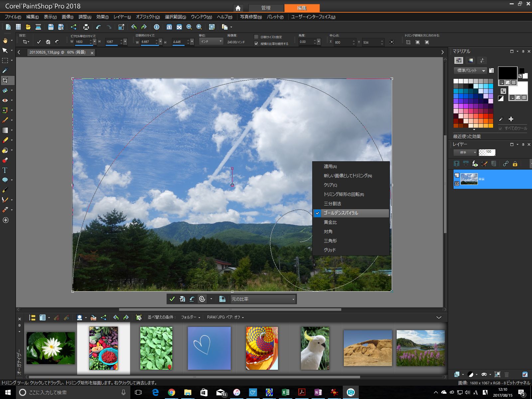Select the Pick arrow tool
This screenshot has width=532, height=399.
click(x=5, y=51)
